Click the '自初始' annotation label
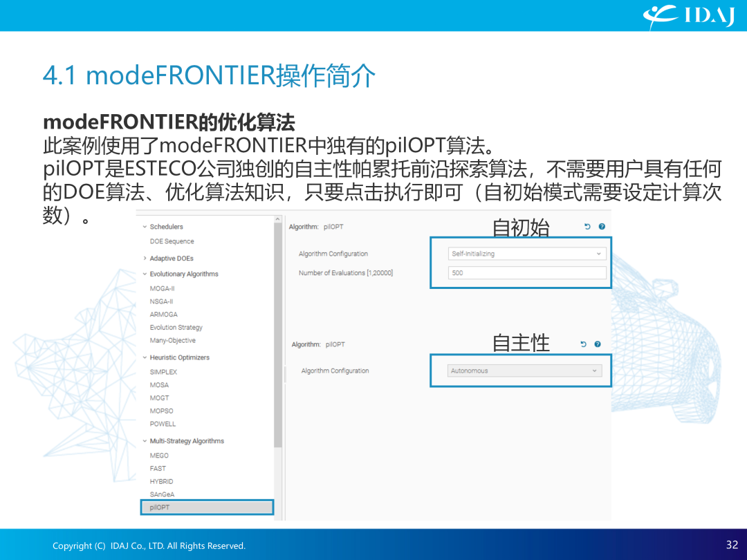The width and height of the screenshot is (747, 560). point(521,227)
